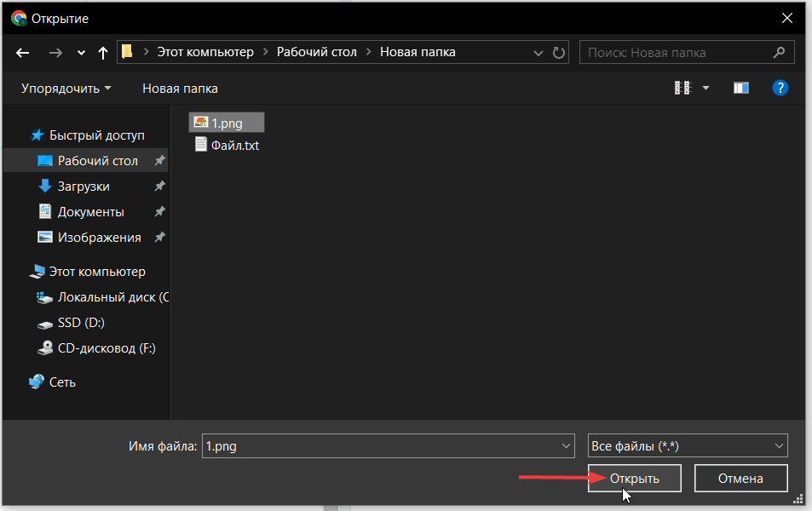Click the Chrome icon in title bar

click(x=19, y=18)
